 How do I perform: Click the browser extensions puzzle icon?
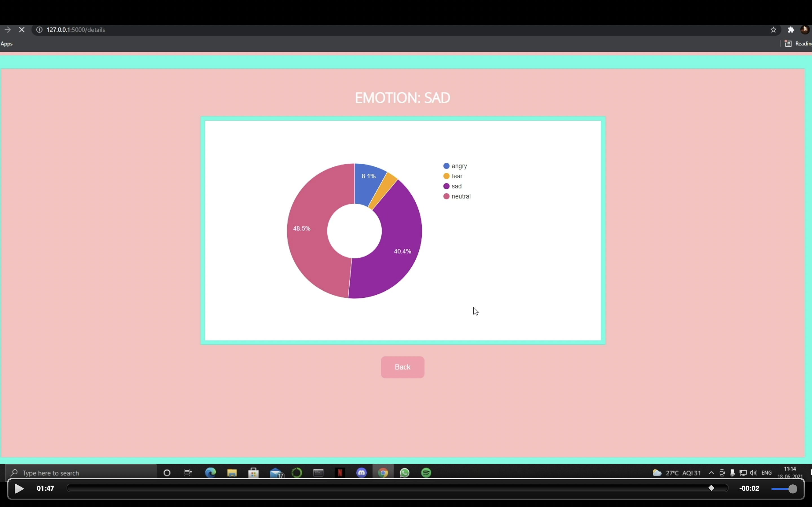(x=791, y=30)
